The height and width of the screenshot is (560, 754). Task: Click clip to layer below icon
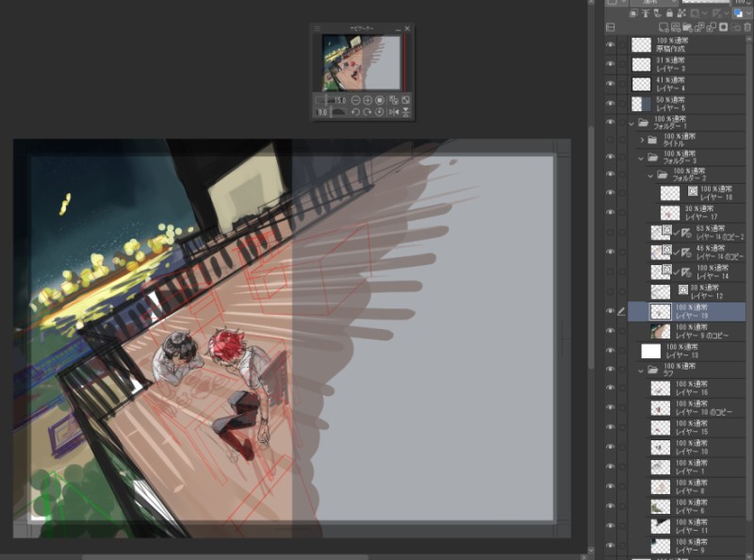click(x=633, y=13)
